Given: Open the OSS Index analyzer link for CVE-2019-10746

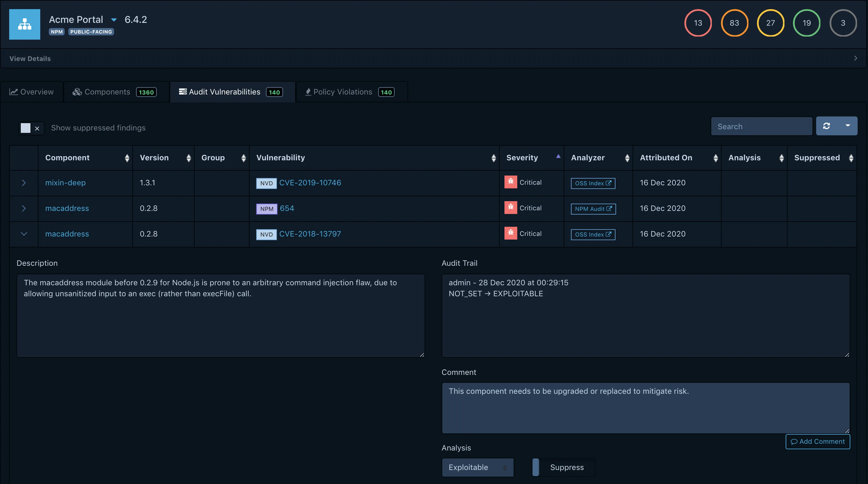Looking at the screenshot, I should (x=593, y=183).
